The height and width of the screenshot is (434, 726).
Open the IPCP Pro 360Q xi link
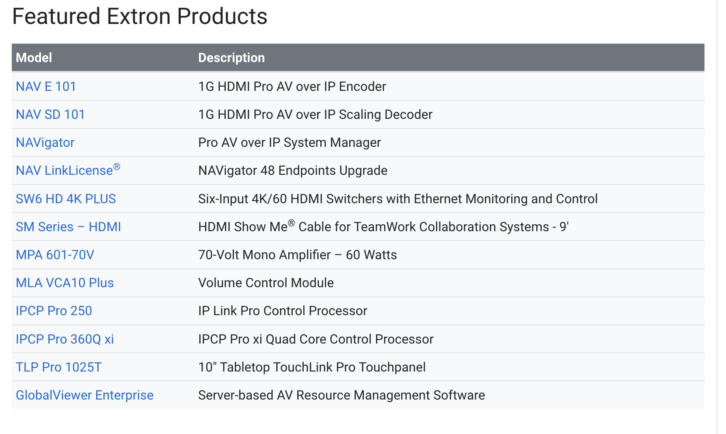pos(65,339)
